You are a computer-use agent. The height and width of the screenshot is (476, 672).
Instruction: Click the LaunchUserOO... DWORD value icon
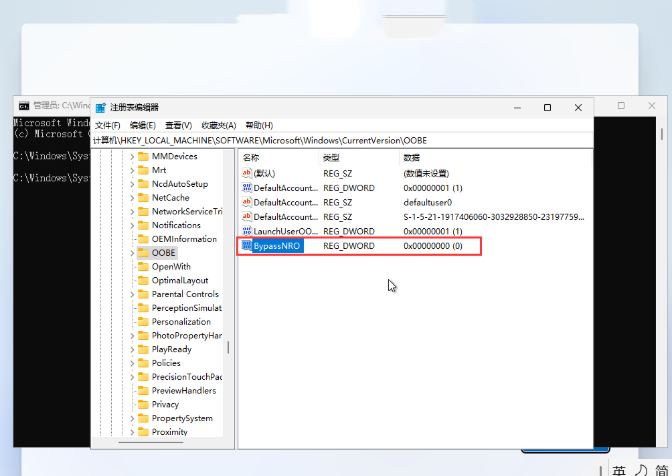(x=247, y=231)
